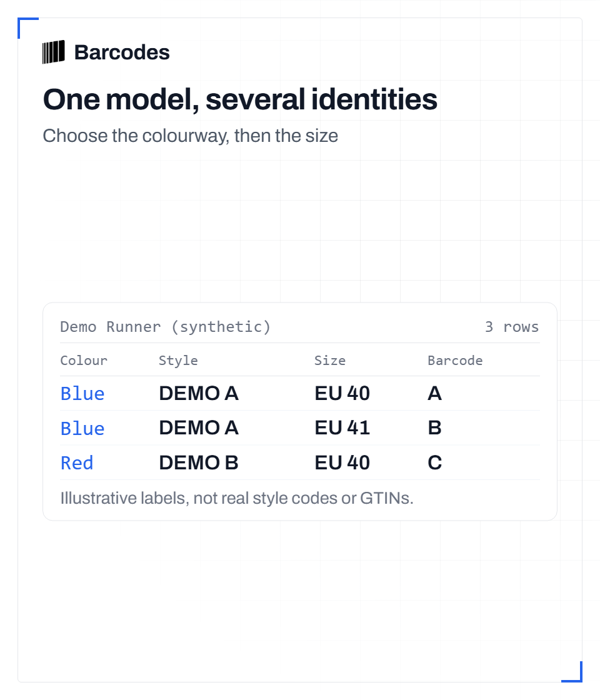Select the "One model, several identities" heading
Image resolution: width=600 pixels, height=700 pixels.
tap(240, 99)
